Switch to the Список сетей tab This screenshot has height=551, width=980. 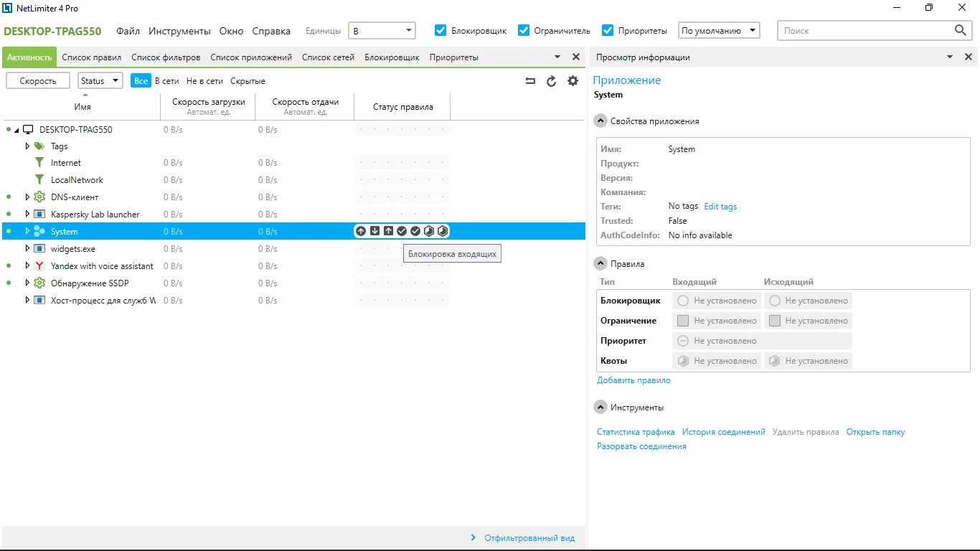(x=328, y=57)
